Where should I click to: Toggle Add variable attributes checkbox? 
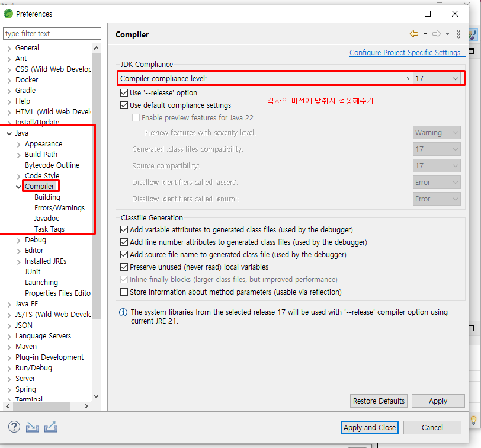pyautogui.click(x=124, y=230)
